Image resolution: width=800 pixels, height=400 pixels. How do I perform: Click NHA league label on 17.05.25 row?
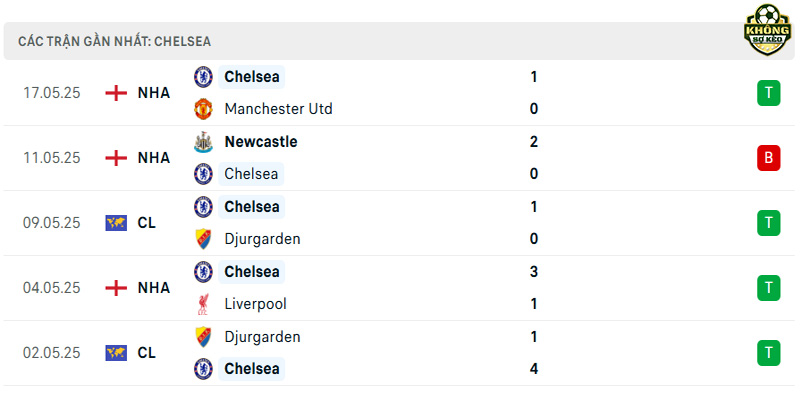154,93
